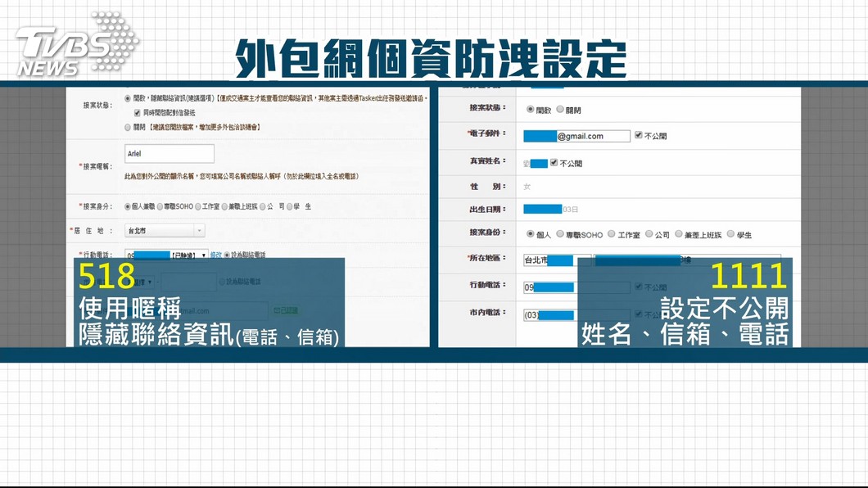The height and width of the screenshot is (488, 868).
Task: Open the 居住地 台北市 dropdown
Action: (x=165, y=230)
